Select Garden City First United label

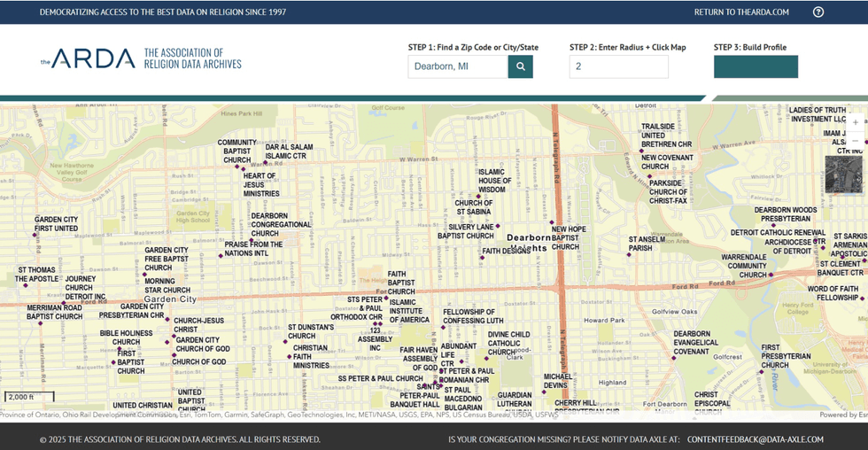tap(56, 224)
